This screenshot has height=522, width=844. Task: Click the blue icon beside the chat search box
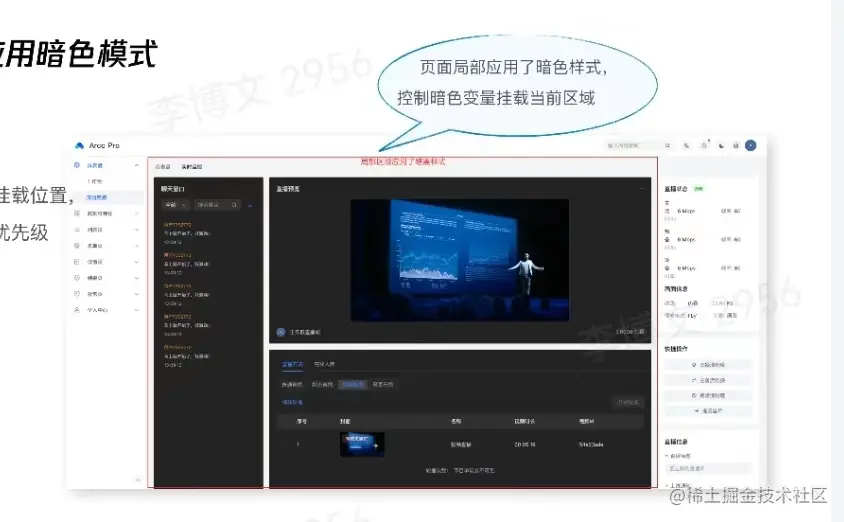(x=250, y=205)
